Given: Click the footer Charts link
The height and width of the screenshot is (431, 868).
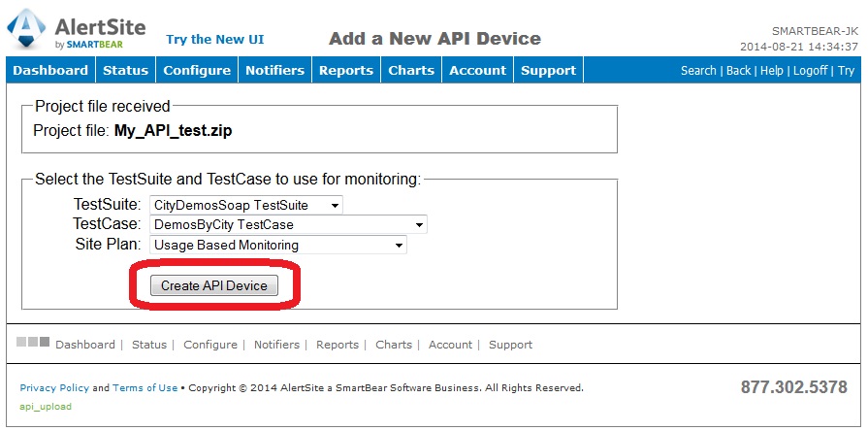Looking at the screenshot, I should (x=394, y=345).
